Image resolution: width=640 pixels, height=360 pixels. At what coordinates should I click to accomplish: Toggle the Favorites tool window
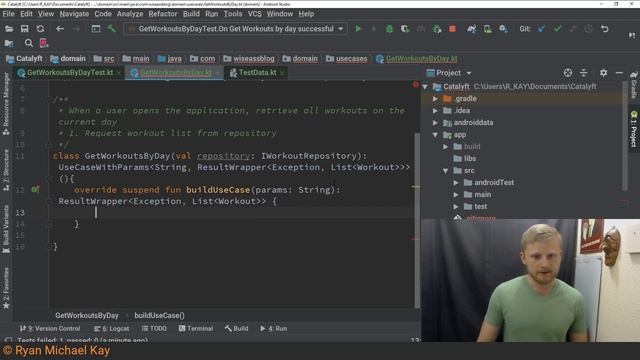[x=6, y=289]
